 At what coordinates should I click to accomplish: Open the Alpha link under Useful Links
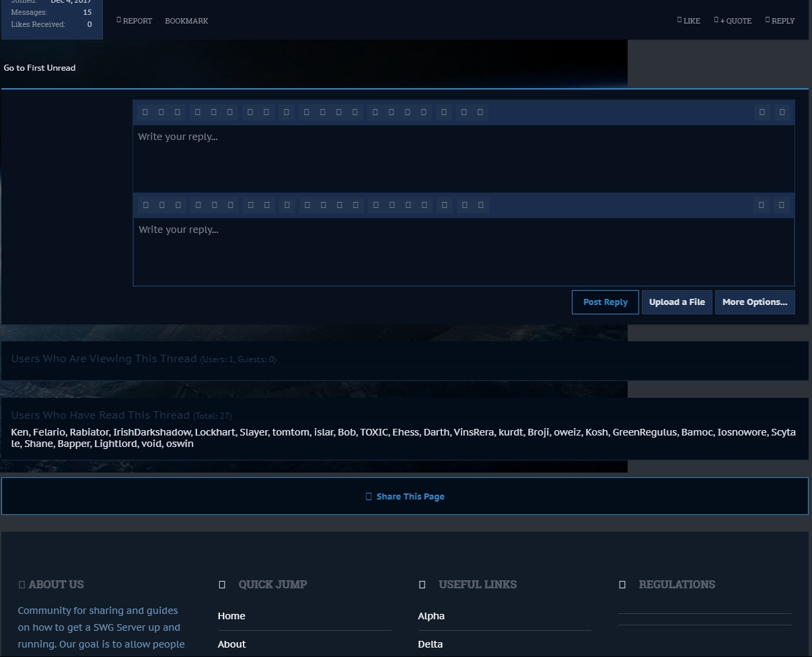click(431, 616)
